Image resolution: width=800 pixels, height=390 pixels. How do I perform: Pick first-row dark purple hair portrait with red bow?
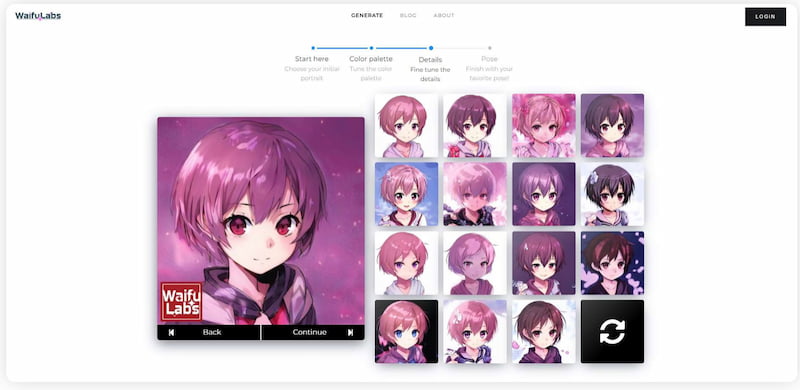pyautogui.click(x=474, y=125)
